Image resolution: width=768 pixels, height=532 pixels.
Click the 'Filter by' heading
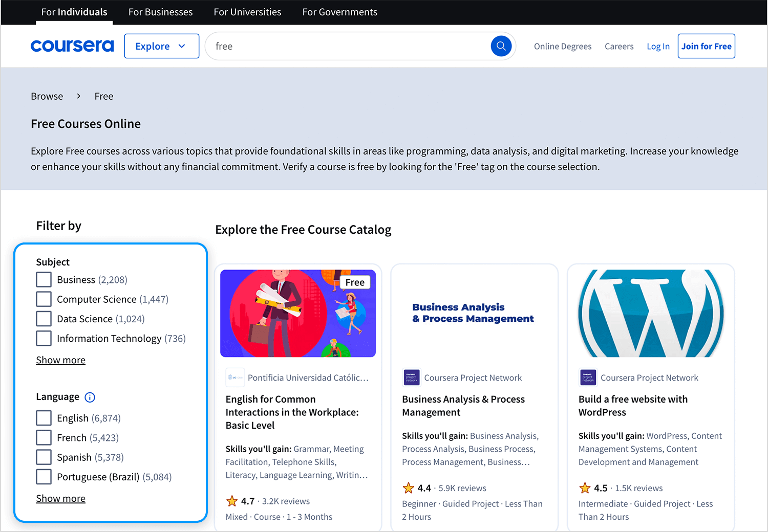59,226
